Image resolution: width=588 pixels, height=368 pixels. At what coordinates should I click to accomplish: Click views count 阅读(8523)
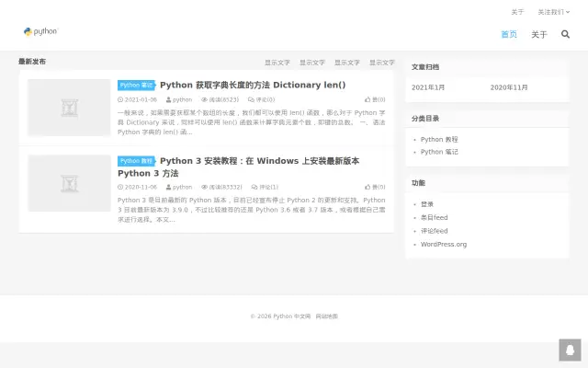[220, 100]
